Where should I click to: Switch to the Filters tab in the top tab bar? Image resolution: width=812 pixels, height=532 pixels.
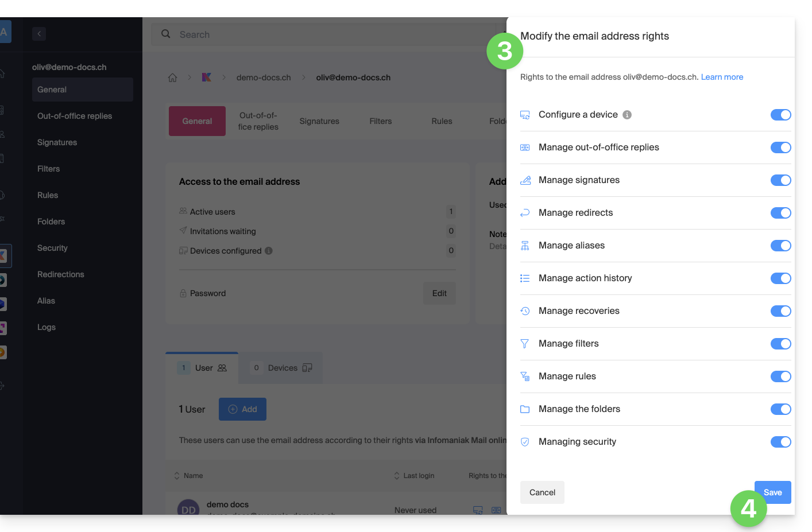[x=381, y=121]
